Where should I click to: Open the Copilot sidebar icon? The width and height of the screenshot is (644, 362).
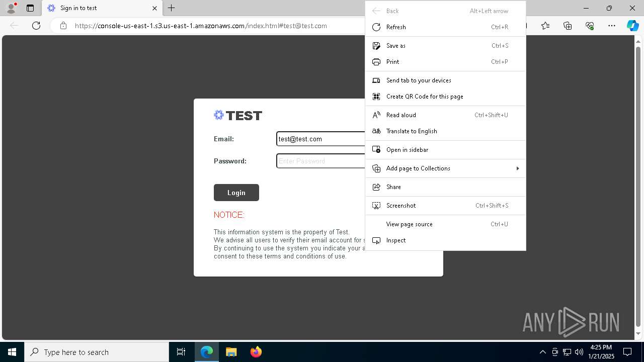(x=632, y=26)
